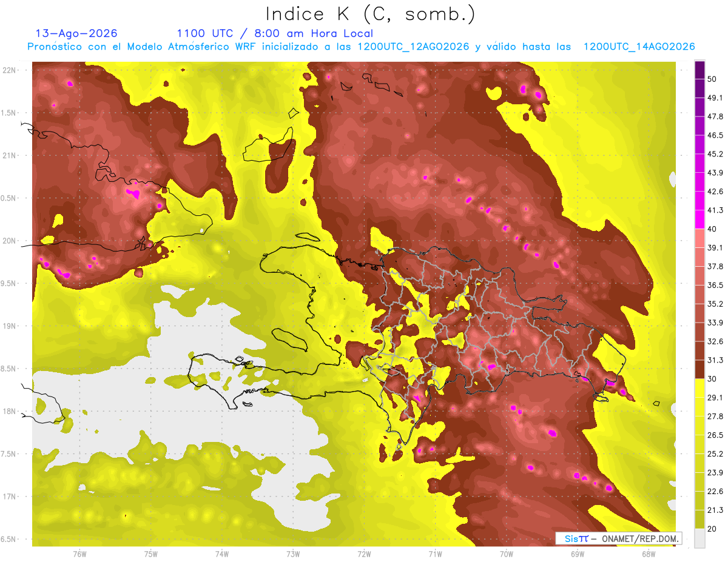
Task: Click the '7.5N' latitude label
Action: pos(8,455)
